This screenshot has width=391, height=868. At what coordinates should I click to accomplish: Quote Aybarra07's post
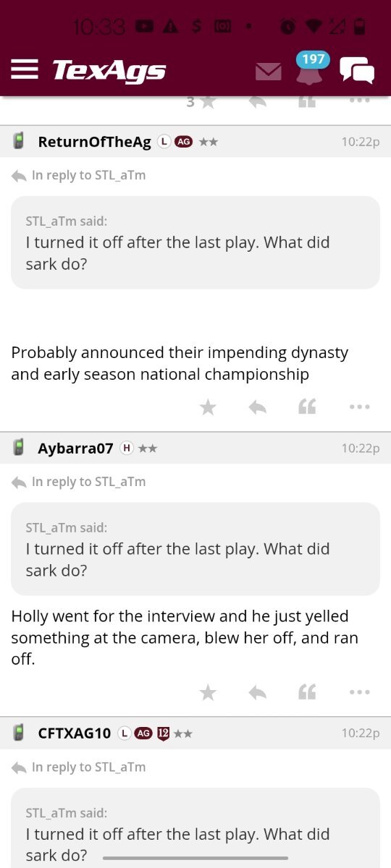(307, 693)
